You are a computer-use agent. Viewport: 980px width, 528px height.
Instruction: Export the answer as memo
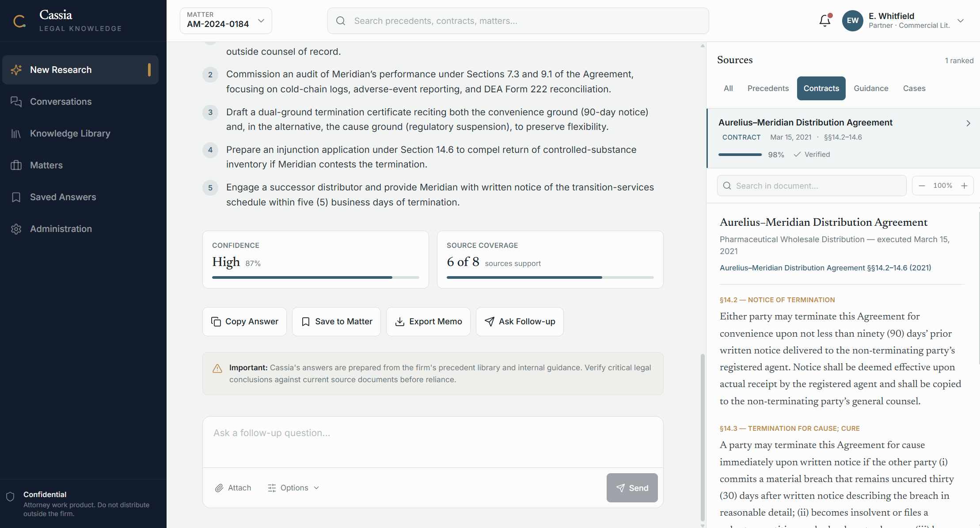point(428,322)
